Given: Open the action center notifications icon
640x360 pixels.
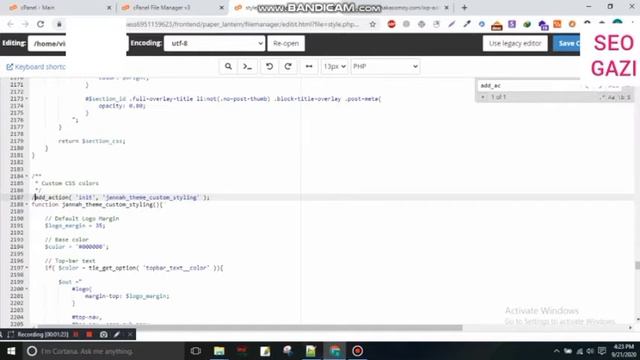Looking at the screenshot, I should pos(602,351).
